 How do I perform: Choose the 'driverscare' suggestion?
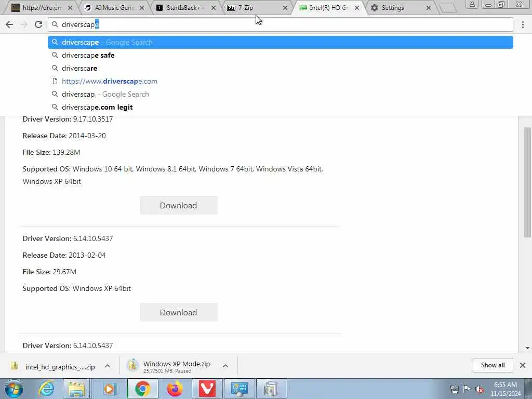click(x=280, y=68)
